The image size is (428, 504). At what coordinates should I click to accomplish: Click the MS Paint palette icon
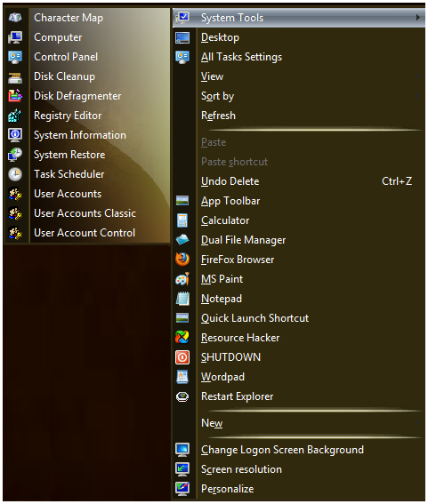[182, 279]
